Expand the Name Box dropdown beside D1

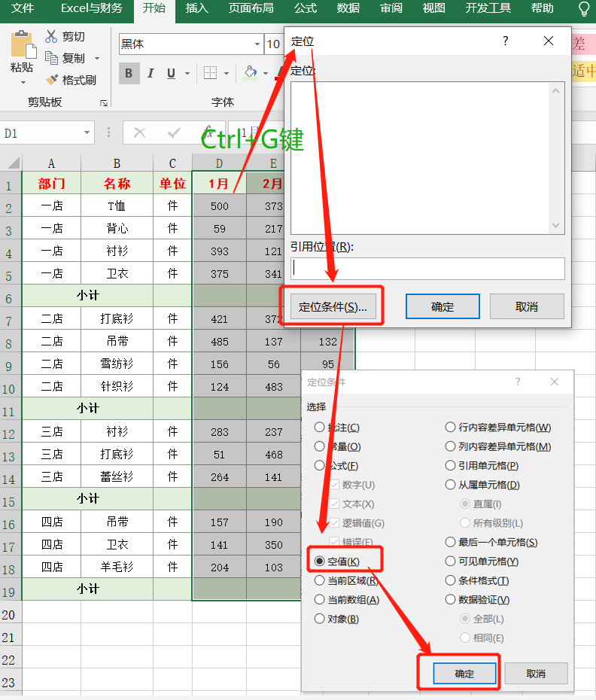[x=87, y=133]
